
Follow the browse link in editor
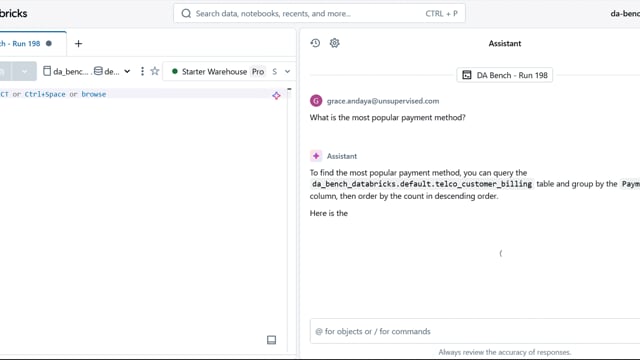point(93,94)
